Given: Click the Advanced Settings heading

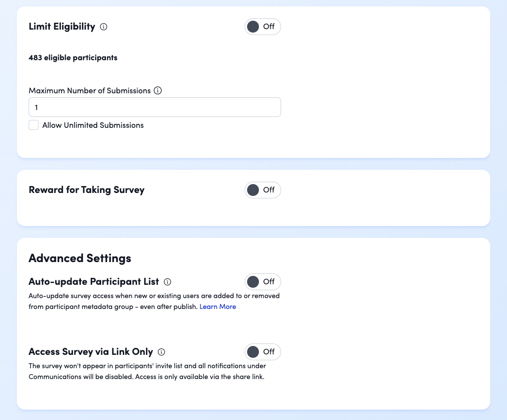Looking at the screenshot, I should (x=80, y=258).
